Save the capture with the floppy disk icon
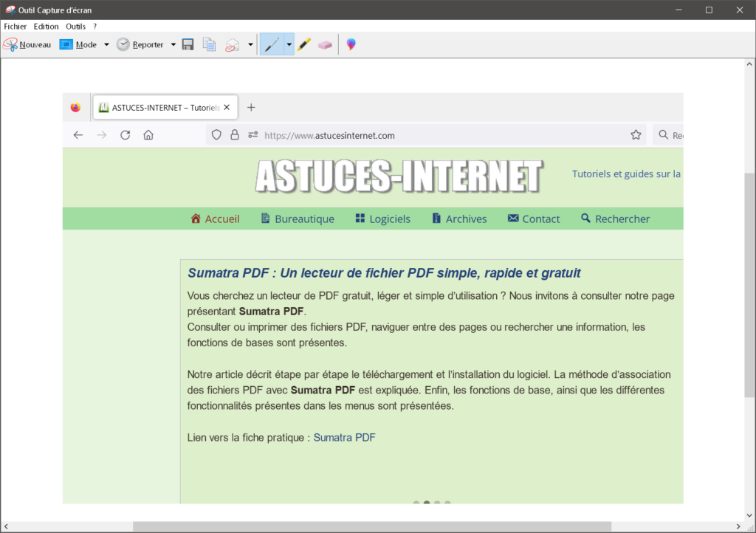The height and width of the screenshot is (533, 756). 188,44
